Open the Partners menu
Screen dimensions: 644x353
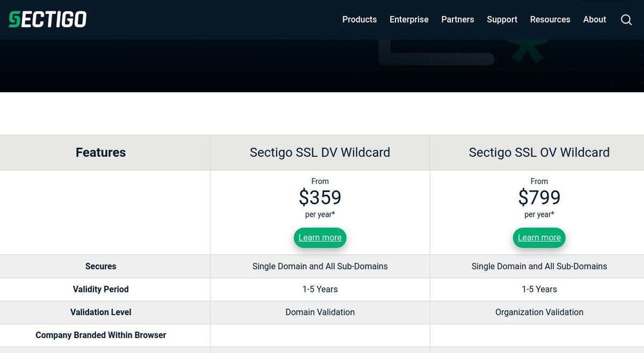(458, 19)
